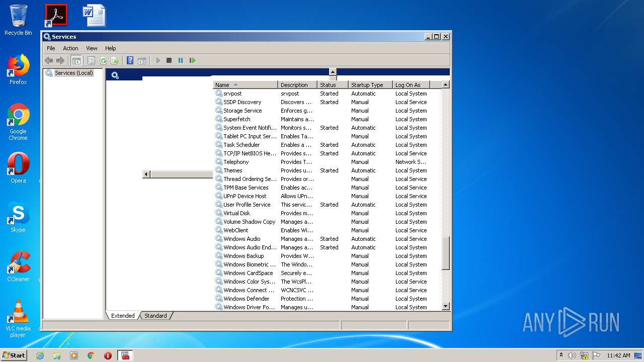Select the Windows Audio service
Screen dimensions: 644x362
click(327, 239)
